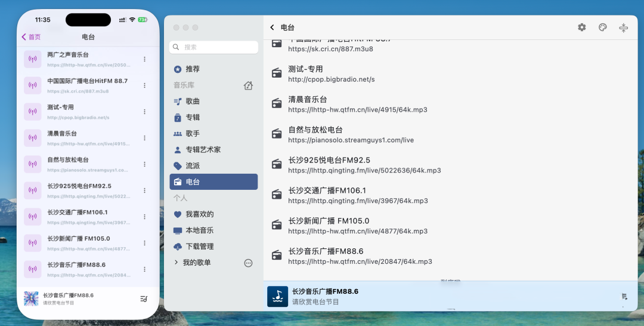Open 歌曲 in the sidebar

coord(213,101)
